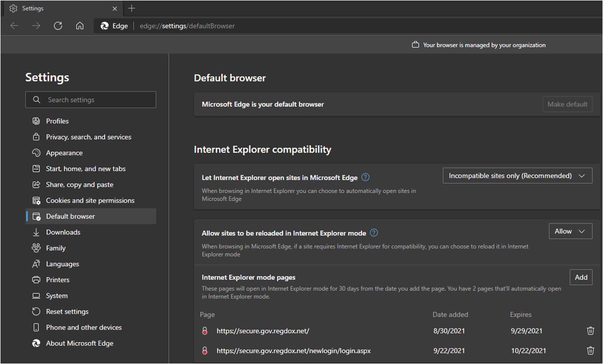The width and height of the screenshot is (603, 364).
Task: Click the Edge logo in address bar
Action: point(105,26)
